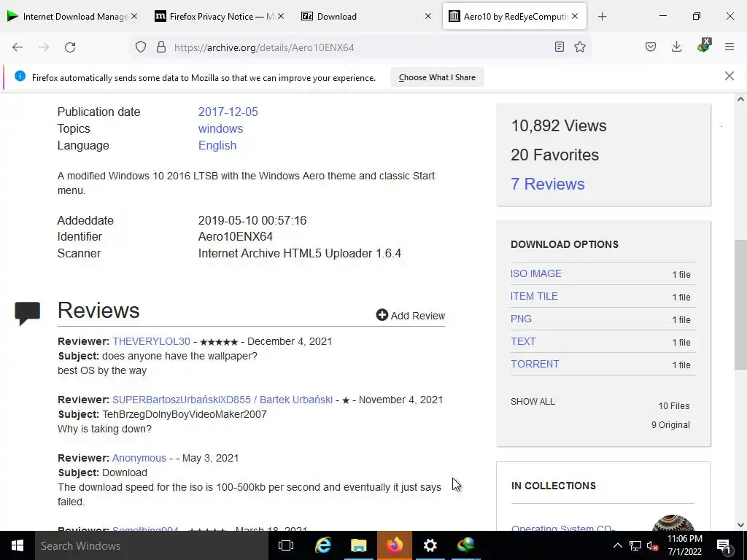Click the Choose What I Share button

click(x=437, y=77)
